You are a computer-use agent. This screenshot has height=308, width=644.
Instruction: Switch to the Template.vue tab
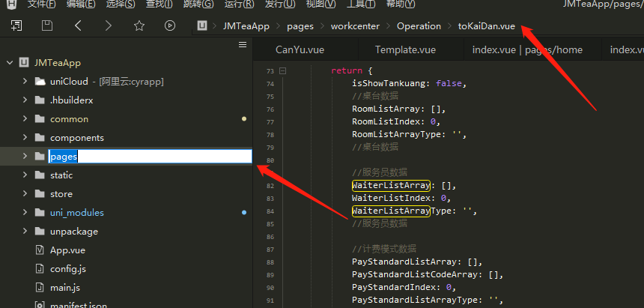point(405,50)
